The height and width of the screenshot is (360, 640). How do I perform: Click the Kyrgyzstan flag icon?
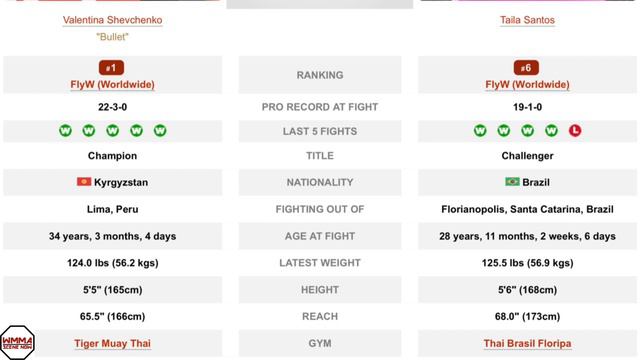coord(84,182)
